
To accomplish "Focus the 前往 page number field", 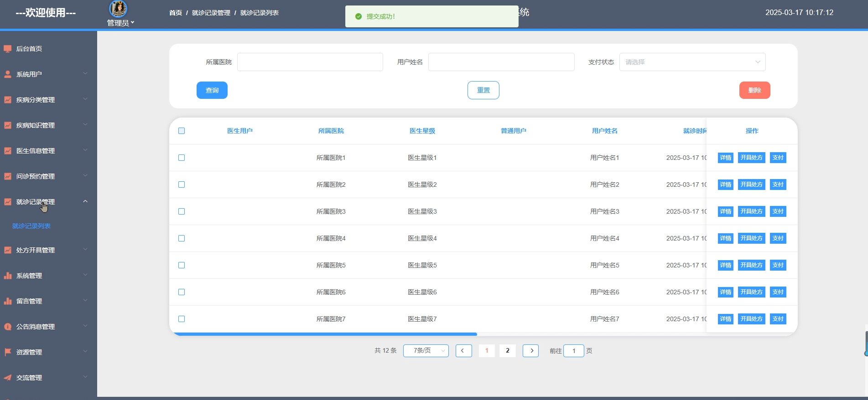I will pyautogui.click(x=574, y=351).
